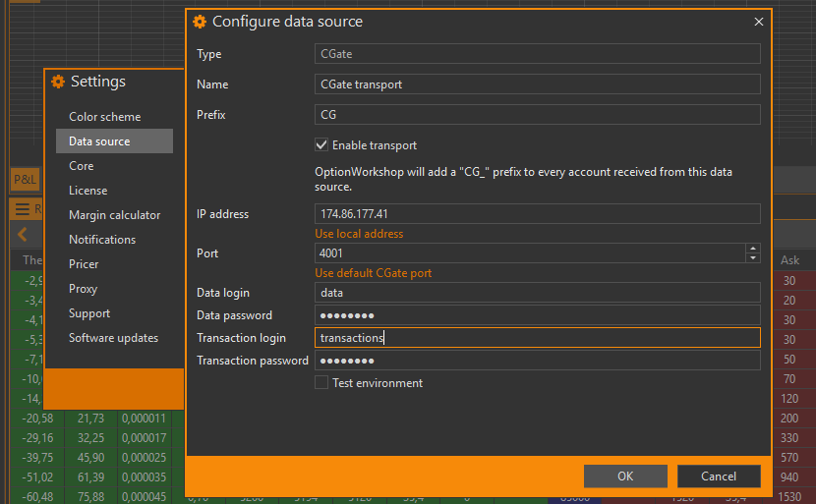Click the Data login field

pyautogui.click(x=537, y=293)
